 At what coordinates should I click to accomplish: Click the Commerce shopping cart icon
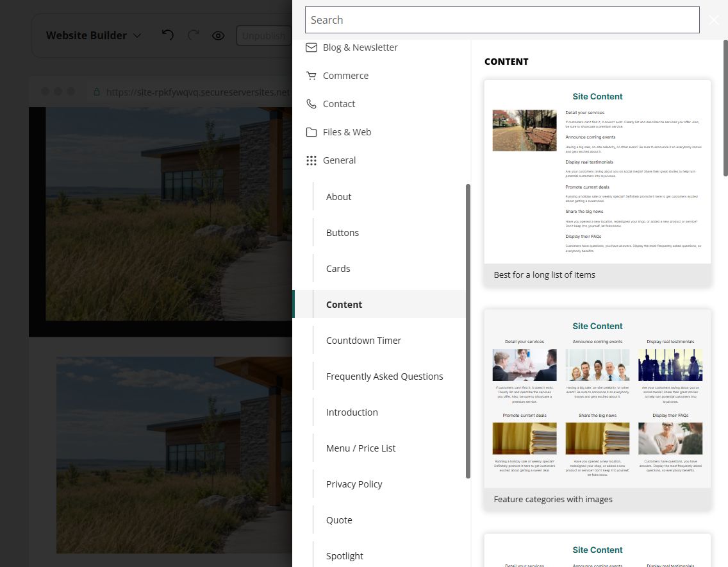[311, 76]
